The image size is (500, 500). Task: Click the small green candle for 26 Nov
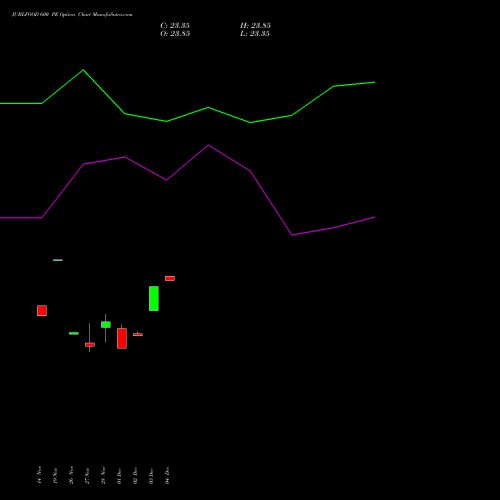coord(74,333)
